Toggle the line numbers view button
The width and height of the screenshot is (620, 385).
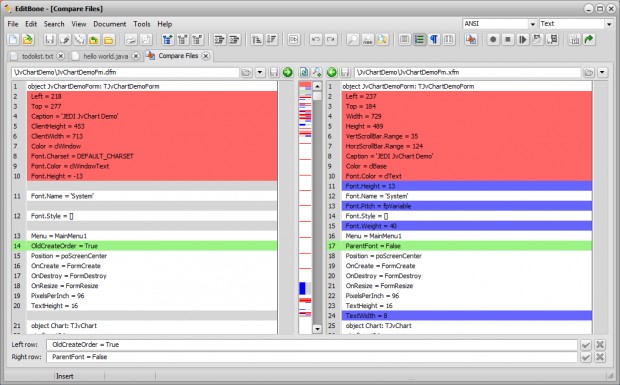coord(419,40)
